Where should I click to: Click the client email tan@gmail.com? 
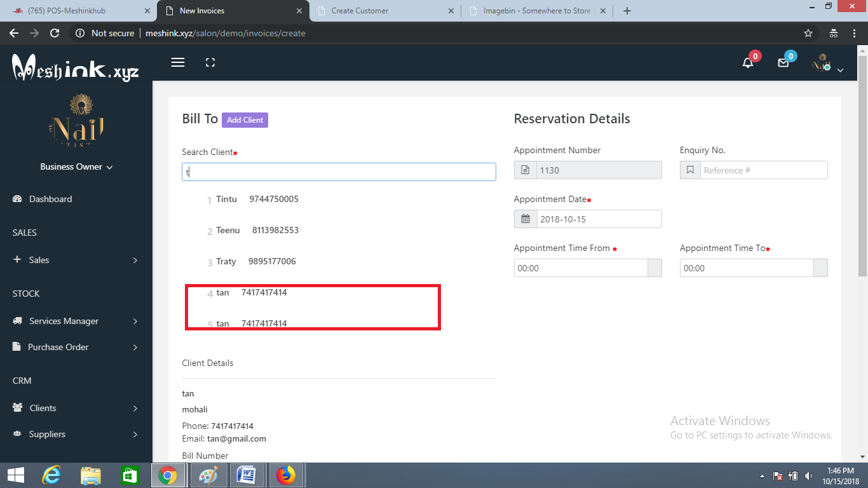point(236,438)
